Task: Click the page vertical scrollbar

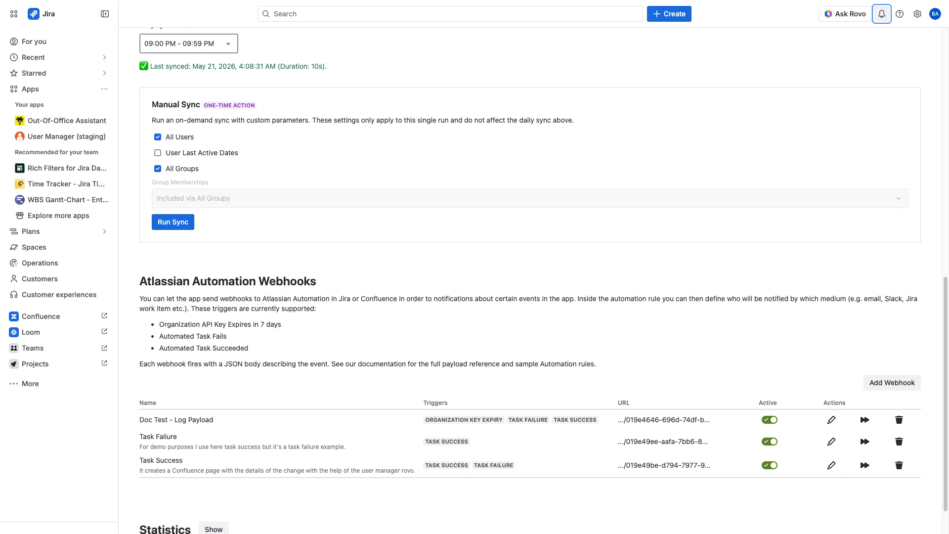Action: pyautogui.click(x=945, y=394)
